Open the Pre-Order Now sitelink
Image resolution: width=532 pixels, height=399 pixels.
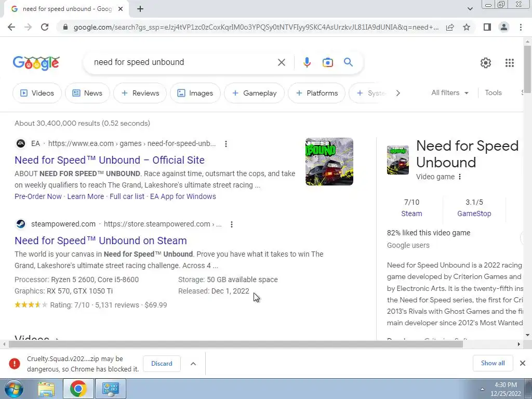click(38, 196)
